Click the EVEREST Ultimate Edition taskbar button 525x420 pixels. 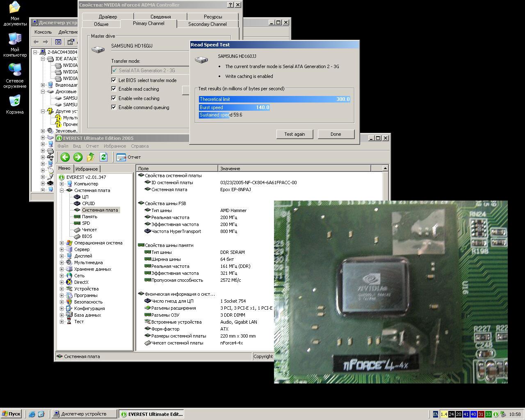(x=151, y=414)
